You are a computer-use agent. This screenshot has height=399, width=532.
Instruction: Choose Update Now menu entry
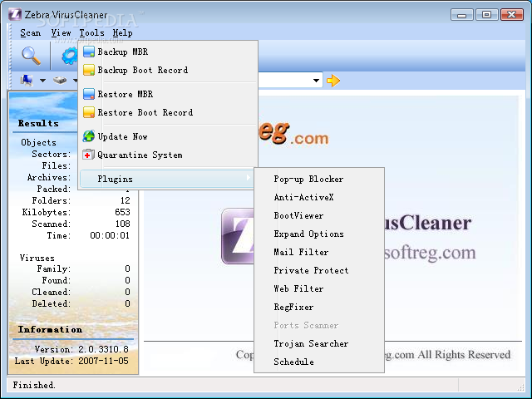[168, 136]
